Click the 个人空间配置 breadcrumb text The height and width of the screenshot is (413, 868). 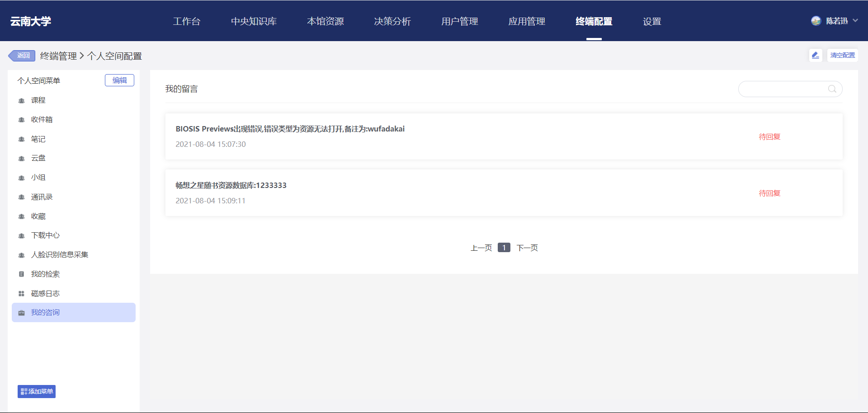114,56
